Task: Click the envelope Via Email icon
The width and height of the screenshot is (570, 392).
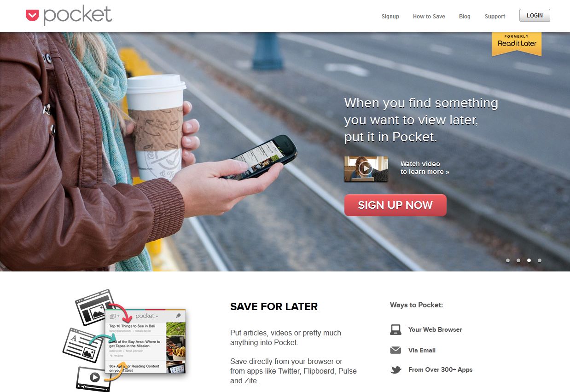Action: point(396,350)
